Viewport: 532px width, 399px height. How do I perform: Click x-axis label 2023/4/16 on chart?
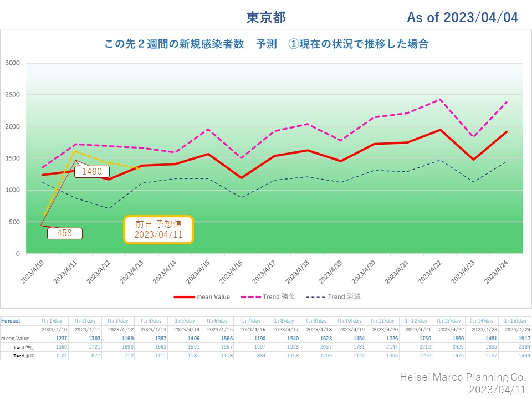pyautogui.click(x=233, y=271)
